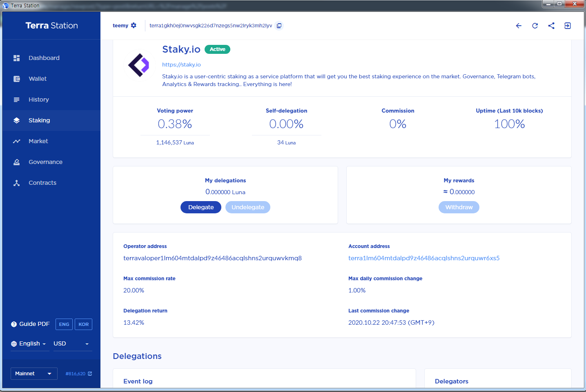The height and width of the screenshot is (392, 586).
Task: Click the Uptime 100% value
Action: pos(509,124)
